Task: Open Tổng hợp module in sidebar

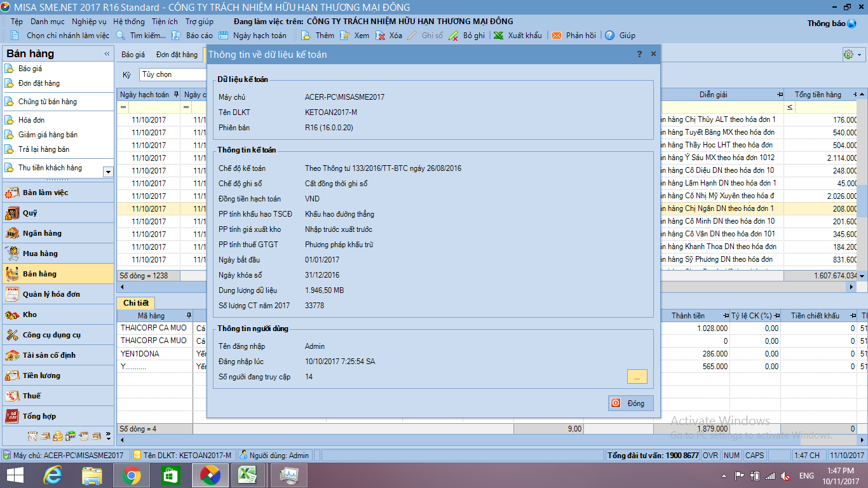Action: click(x=58, y=416)
